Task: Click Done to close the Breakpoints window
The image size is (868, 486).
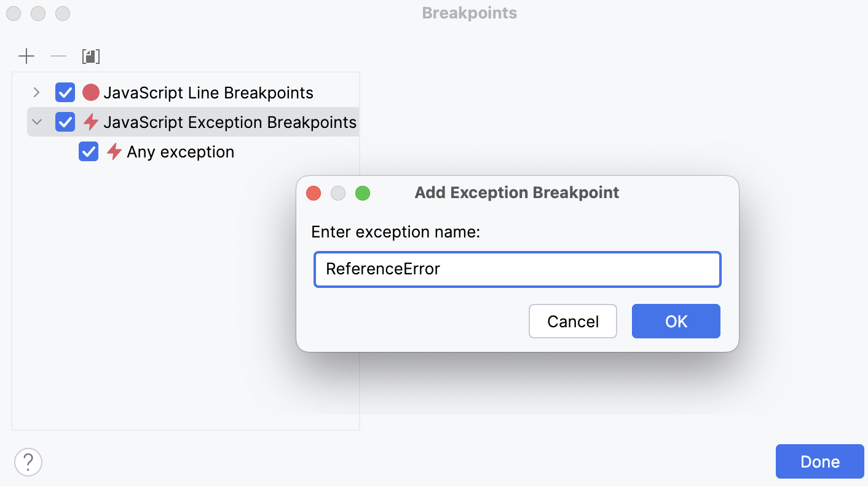Action: pyautogui.click(x=820, y=461)
